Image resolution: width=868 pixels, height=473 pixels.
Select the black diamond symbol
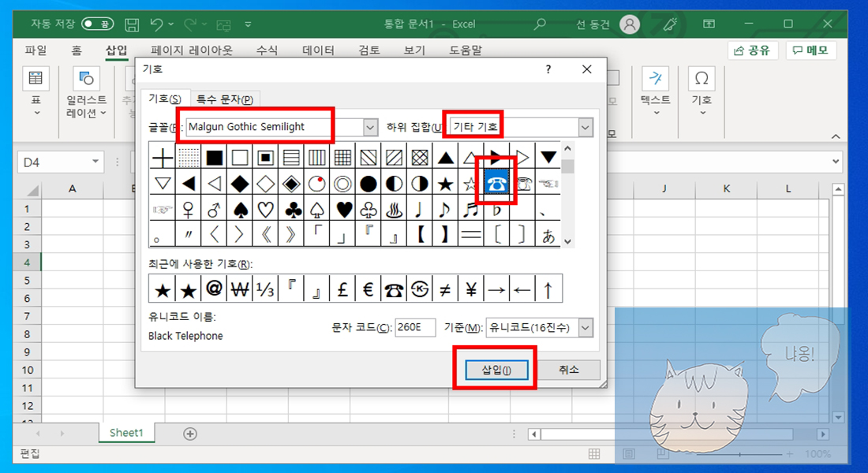(240, 184)
